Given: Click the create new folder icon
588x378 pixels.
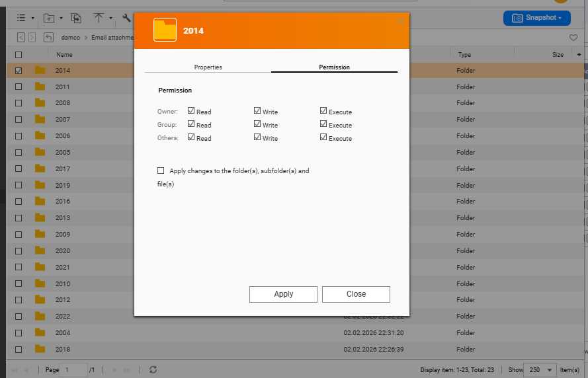Looking at the screenshot, I should click(48, 18).
